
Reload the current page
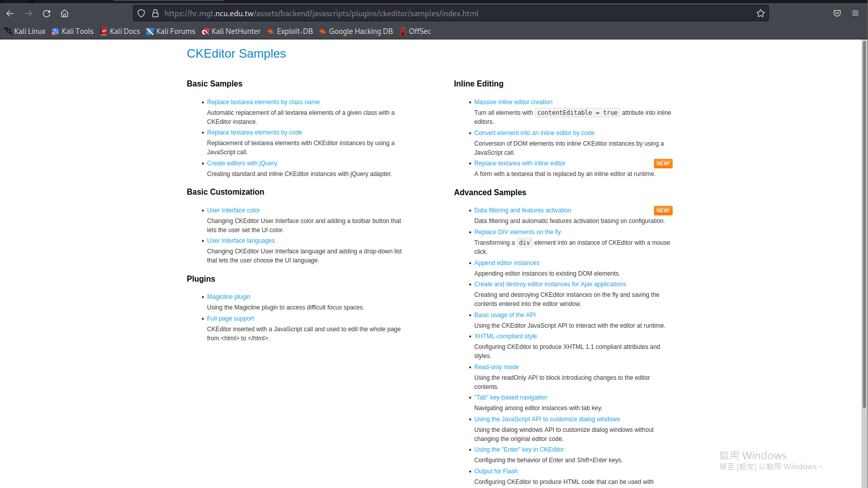47,14
